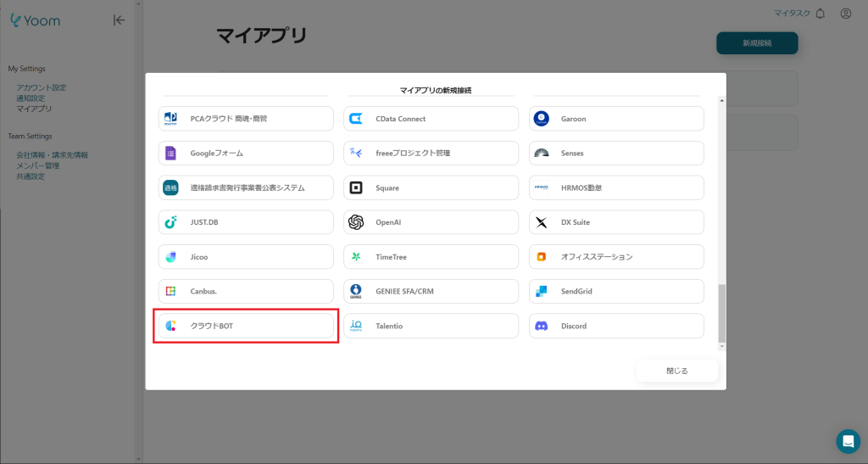Viewport: 868px width, 464px height.
Task: Select the 適格請求書発行事業者公表システム label
Action: click(x=248, y=187)
